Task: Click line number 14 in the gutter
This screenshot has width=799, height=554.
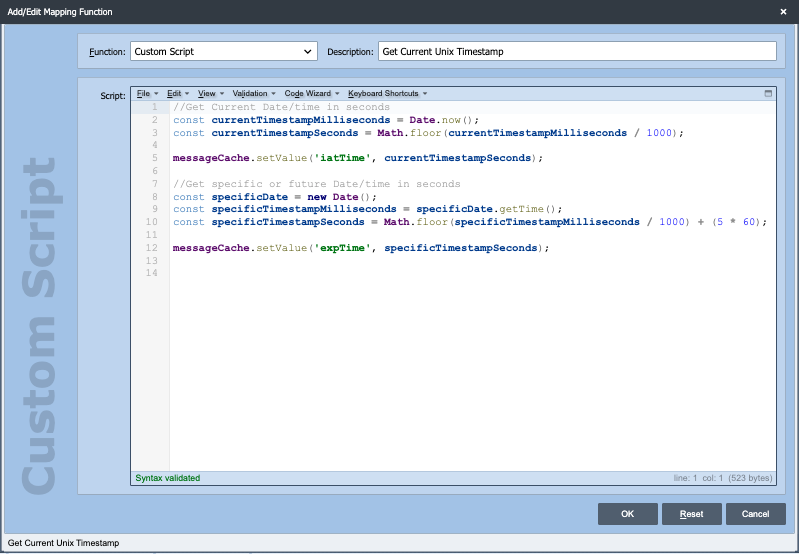Action: coord(151,273)
